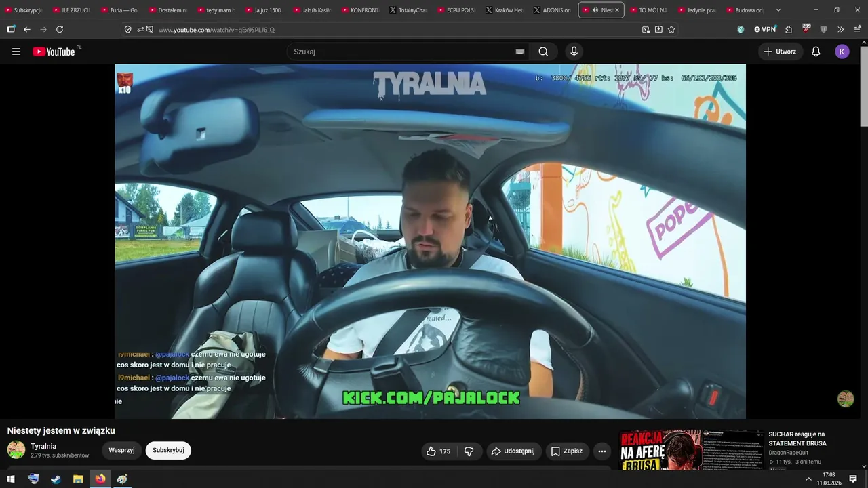
Task: Click the Wesprzyj button
Action: pos(121,451)
